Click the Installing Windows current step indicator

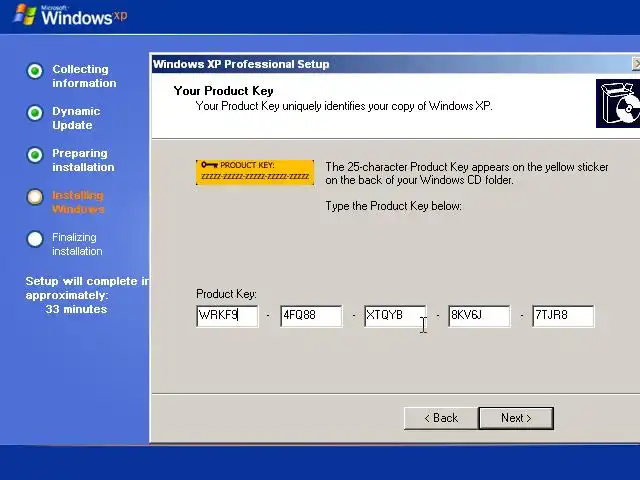click(35, 197)
